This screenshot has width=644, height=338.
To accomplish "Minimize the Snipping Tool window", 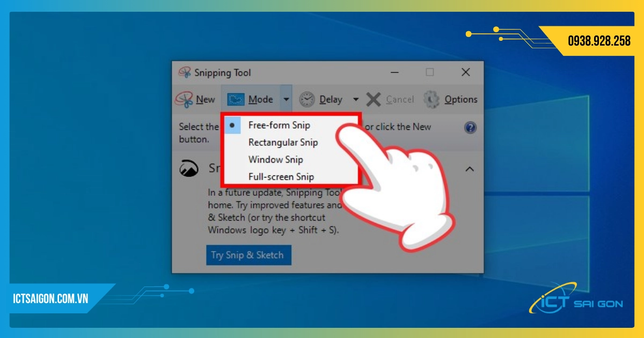I will [x=394, y=72].
